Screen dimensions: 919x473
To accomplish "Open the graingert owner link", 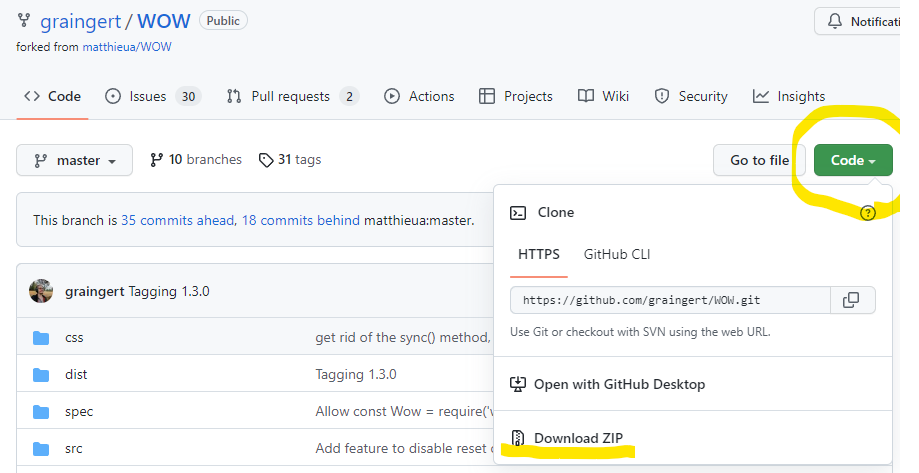I will (80, 22).
